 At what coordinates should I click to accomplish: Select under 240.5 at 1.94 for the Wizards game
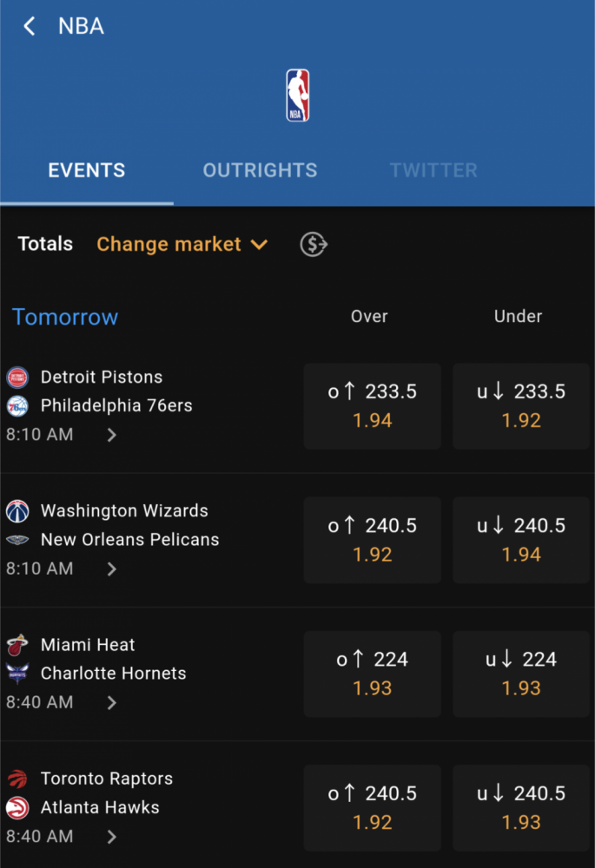tap(521, 540)
